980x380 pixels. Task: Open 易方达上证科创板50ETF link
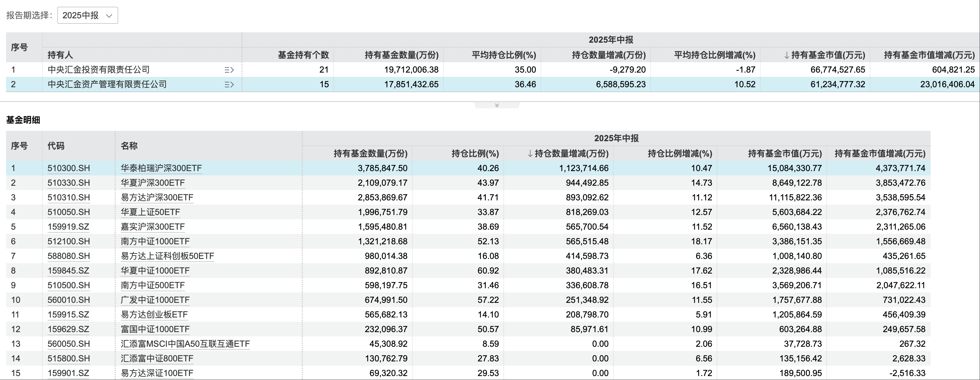[x=167, y=256]
